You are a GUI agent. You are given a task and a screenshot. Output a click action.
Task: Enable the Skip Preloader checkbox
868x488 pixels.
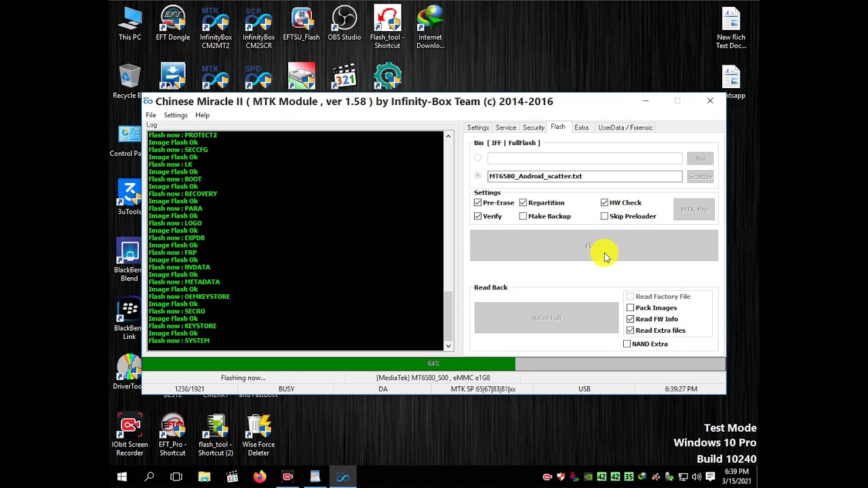pyautogui.click(x=604, y=216)
